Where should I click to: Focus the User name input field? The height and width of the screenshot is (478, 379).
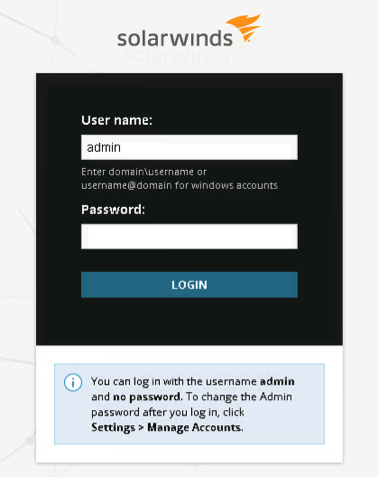point(189,147)
